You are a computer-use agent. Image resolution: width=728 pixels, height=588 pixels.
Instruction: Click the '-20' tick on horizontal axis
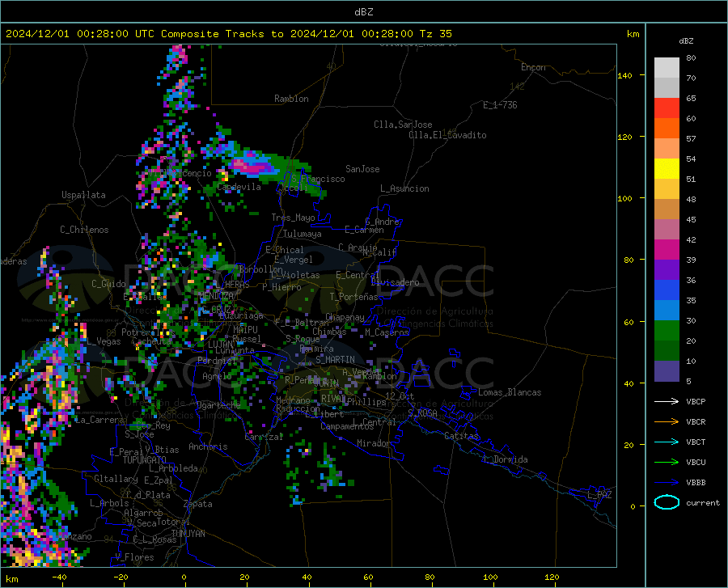(x=121, y=577)
